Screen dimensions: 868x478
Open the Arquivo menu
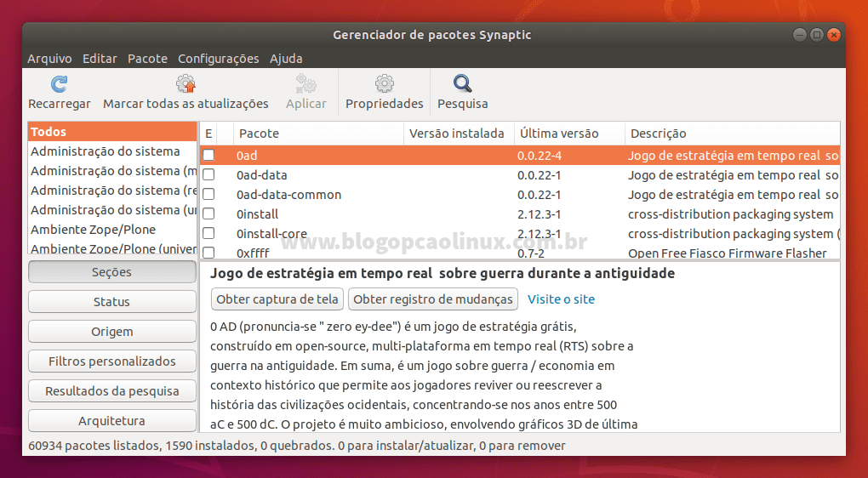click(50, 59)
